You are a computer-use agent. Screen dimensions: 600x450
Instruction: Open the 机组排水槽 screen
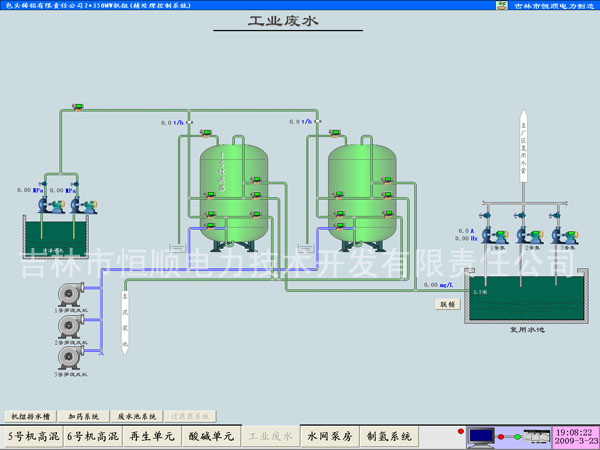coord(30,416)
